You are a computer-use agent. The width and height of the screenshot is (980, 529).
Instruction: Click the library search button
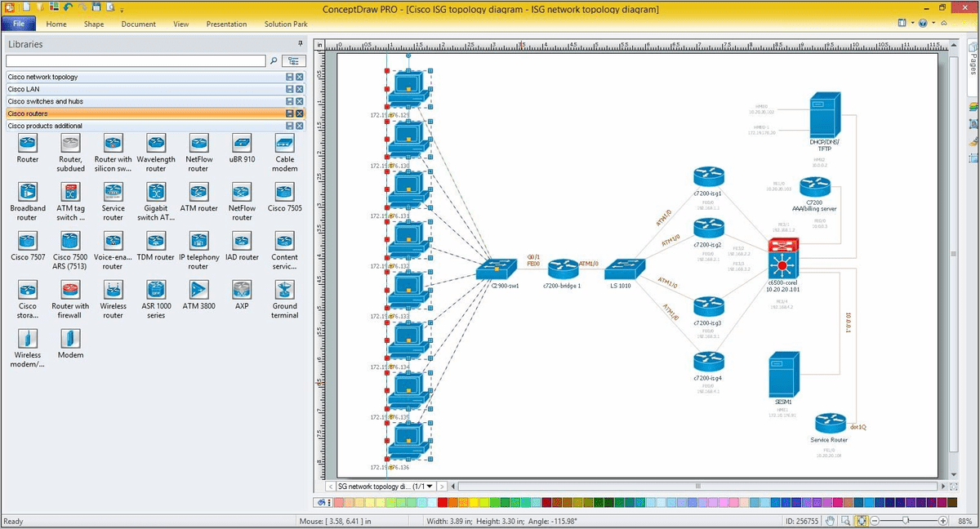coord(272,60)
